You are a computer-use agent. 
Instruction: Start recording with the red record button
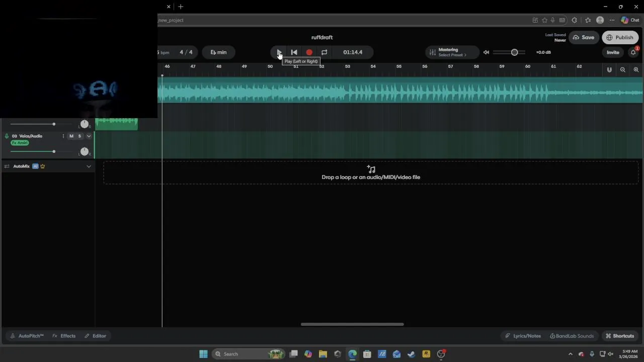point(309,52)
